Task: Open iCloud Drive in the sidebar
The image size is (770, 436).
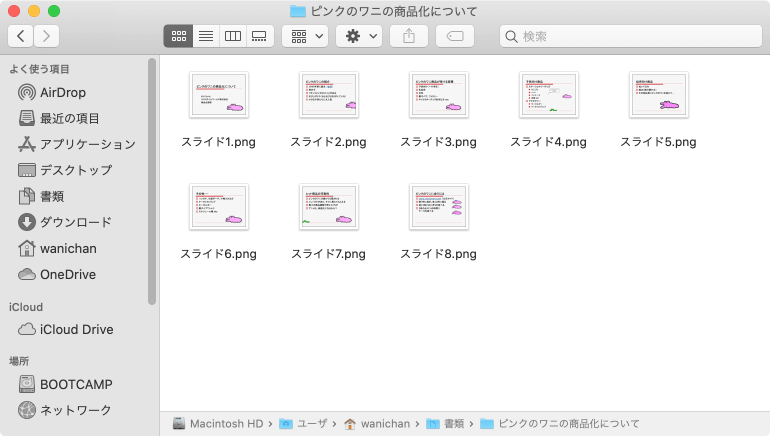Action: click(x=65, y=329)
